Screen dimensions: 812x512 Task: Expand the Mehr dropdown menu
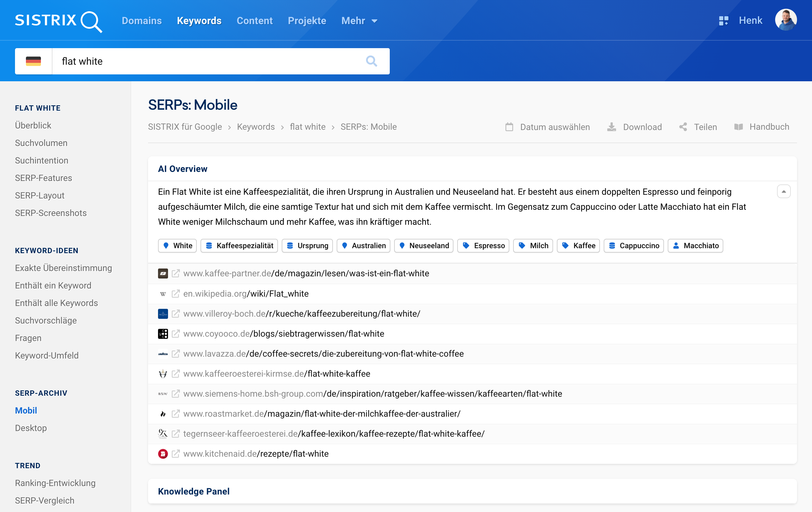(359, 21)
